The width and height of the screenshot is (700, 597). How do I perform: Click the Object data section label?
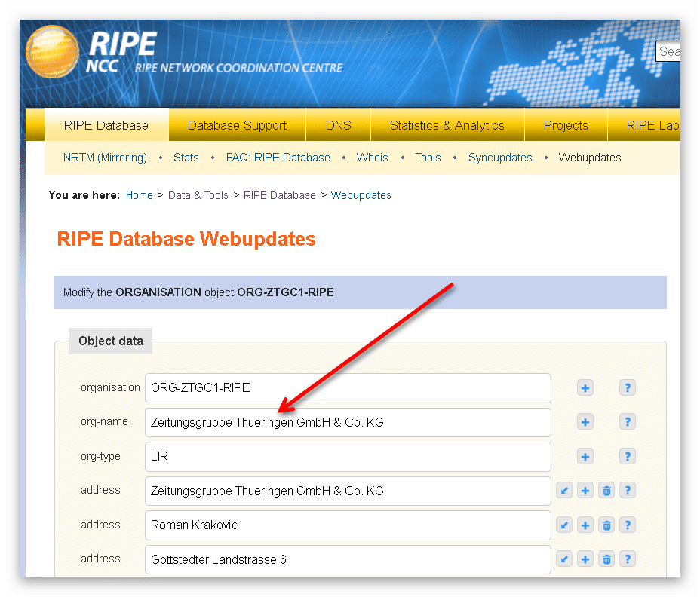click(x=111, y=341)
